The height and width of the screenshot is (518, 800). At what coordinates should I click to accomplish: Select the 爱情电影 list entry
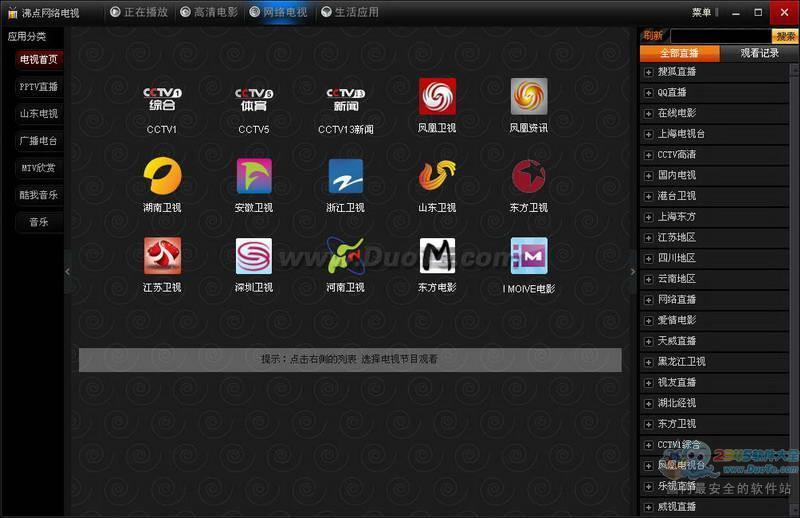714,320
